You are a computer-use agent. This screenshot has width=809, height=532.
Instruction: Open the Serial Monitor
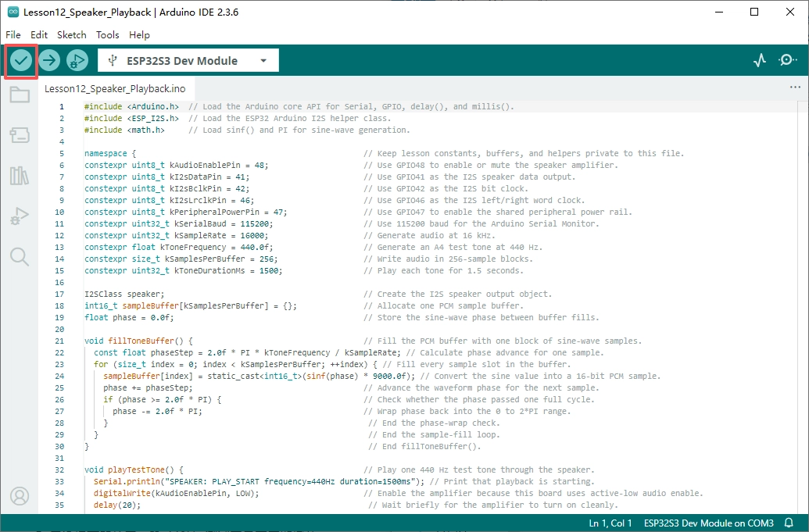787,60
